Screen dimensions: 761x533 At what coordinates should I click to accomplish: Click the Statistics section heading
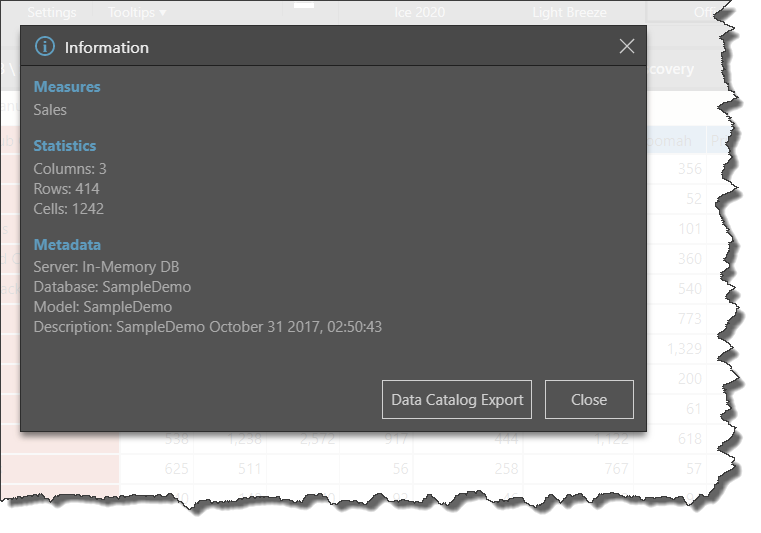[65, 146]
